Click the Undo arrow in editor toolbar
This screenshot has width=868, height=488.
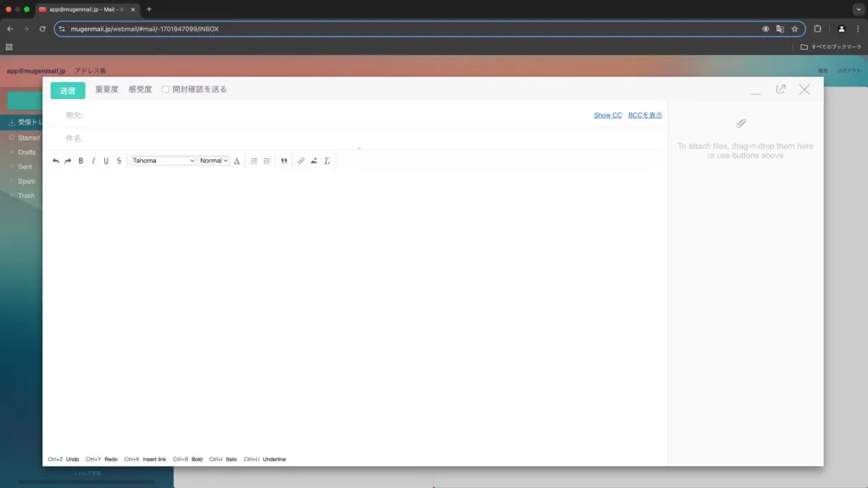click(56, 161)
